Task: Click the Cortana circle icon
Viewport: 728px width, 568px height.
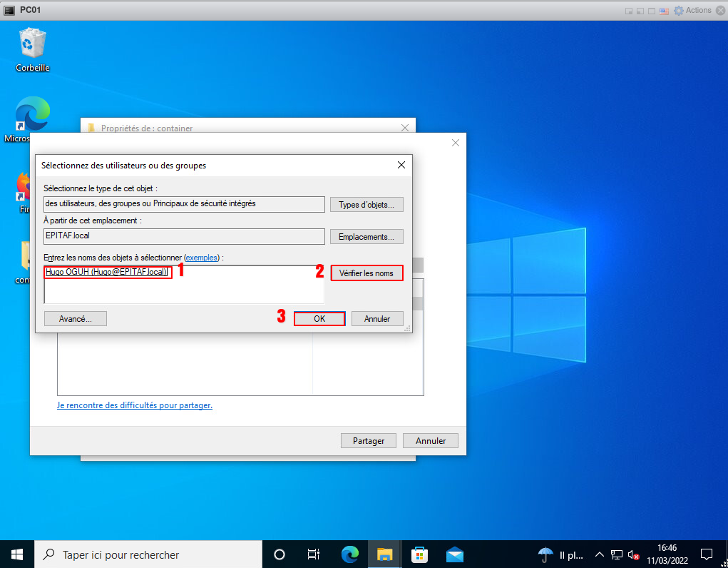Action: point(280,554)
